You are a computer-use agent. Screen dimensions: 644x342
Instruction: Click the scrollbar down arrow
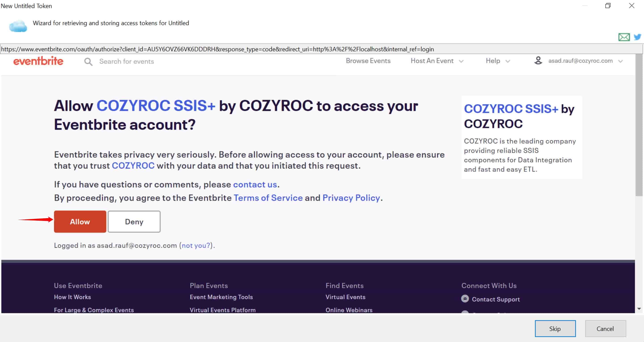click(x=639, y=309)
